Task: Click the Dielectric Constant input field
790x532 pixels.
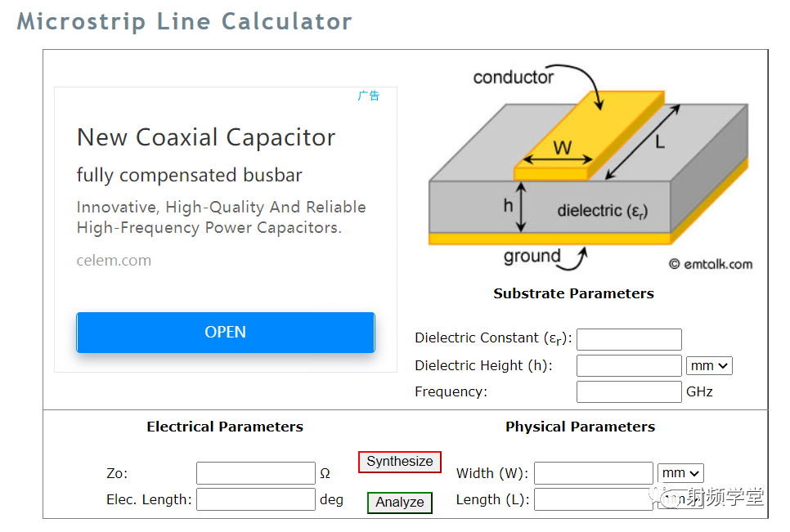Action: click(x=629, y=339)
